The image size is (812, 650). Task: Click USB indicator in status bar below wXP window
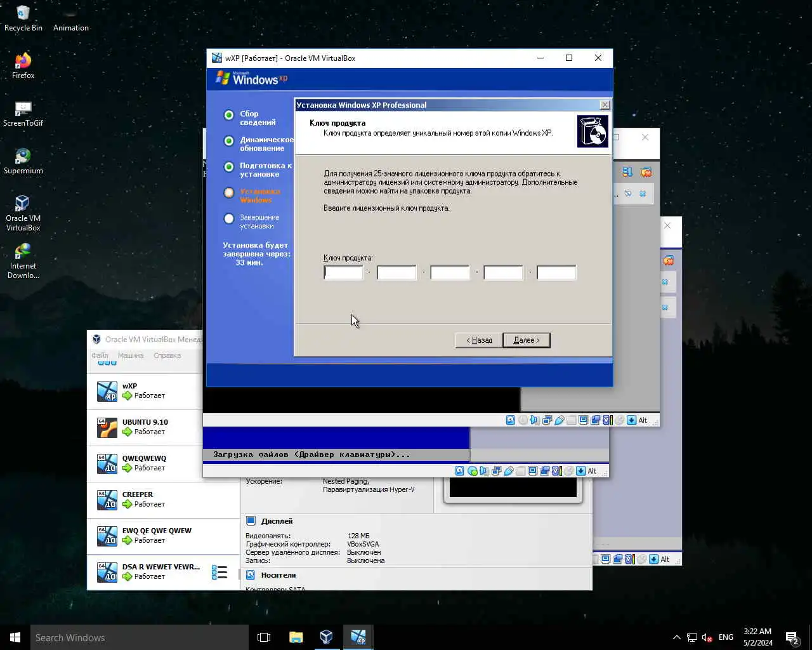click(x=560, y=420)
